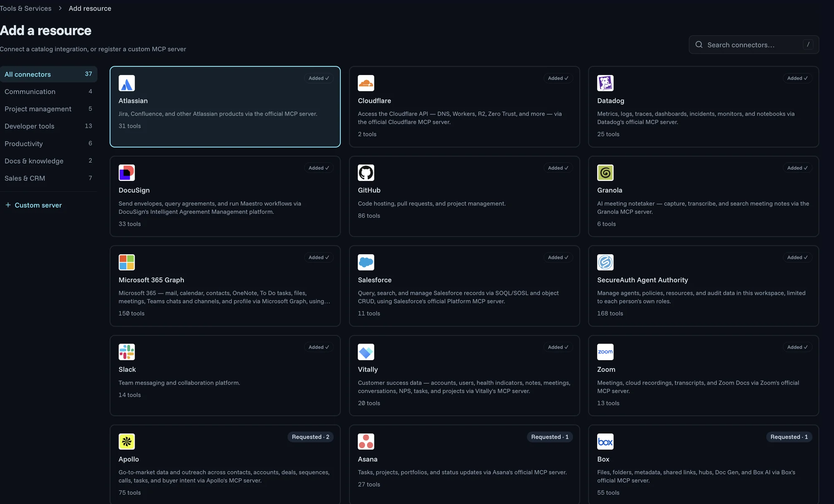Open the Zoom connector title
Viewport: 834px width, 504px height.
click(x=606, y=369)
